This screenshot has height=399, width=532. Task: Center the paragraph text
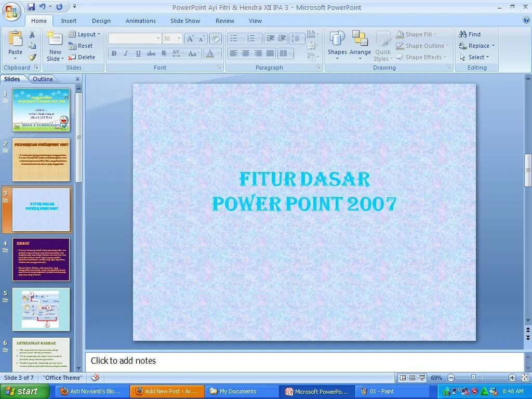click(246, 54)
